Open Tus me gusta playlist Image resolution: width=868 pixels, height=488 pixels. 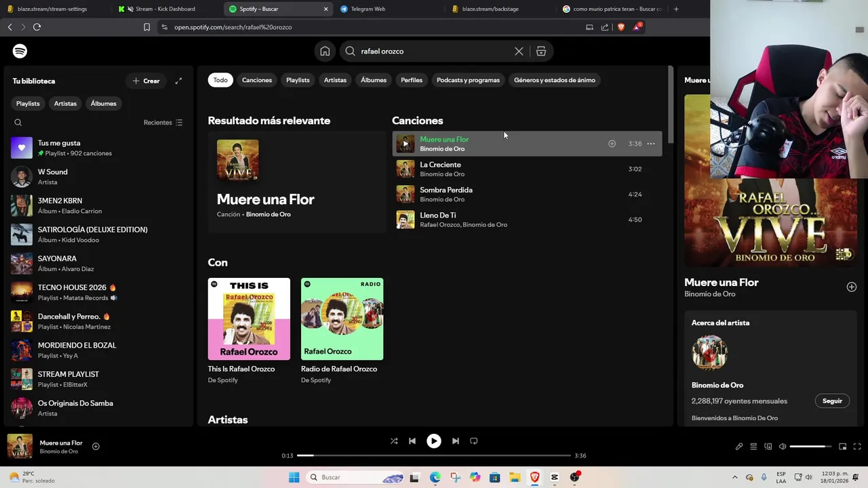pyautogui.click(x=98, y=148)
